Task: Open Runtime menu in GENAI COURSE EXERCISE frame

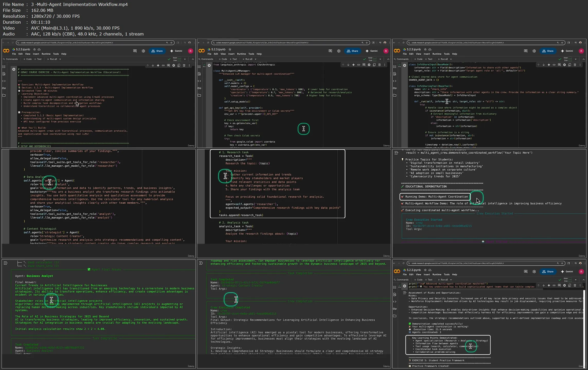Action: point(46,54)
